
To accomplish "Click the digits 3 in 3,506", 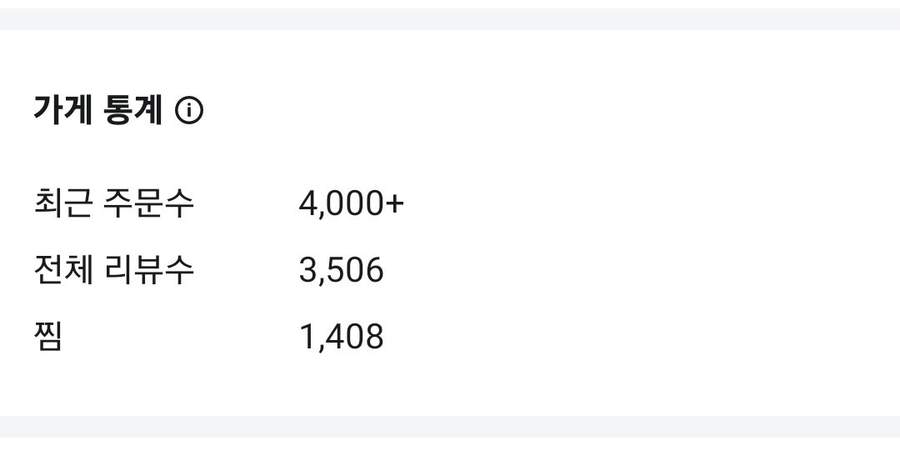I will [x=307, y=270].
